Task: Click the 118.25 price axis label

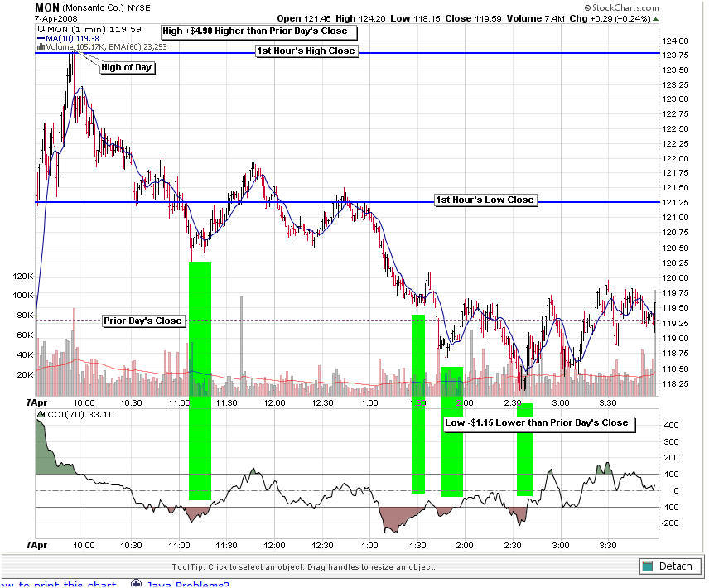Action: click(675, 384)
